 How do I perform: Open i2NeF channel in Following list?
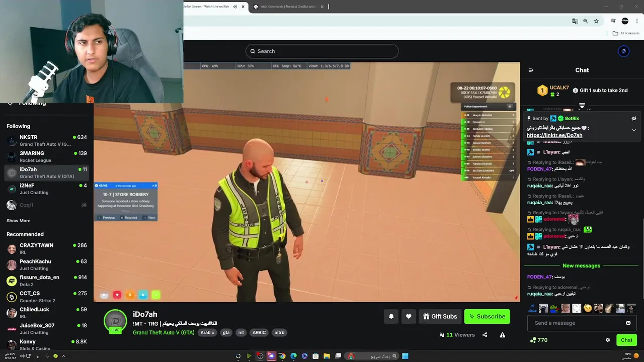point(47,189)
